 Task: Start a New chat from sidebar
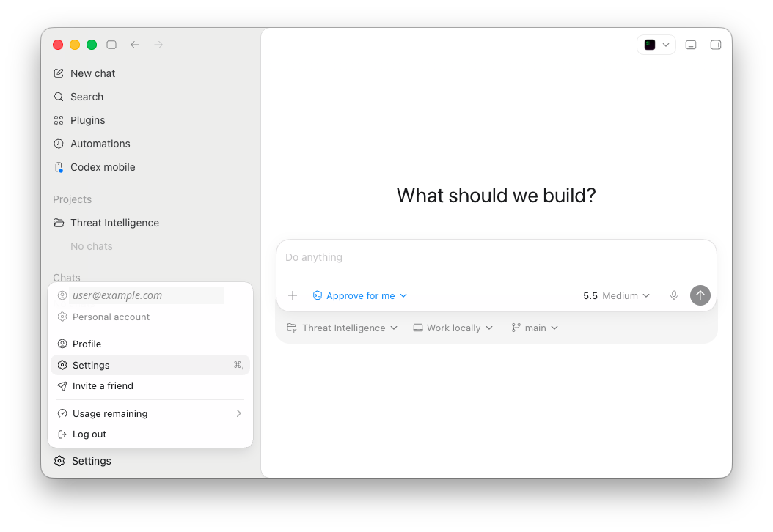click(x=84, y=73)
